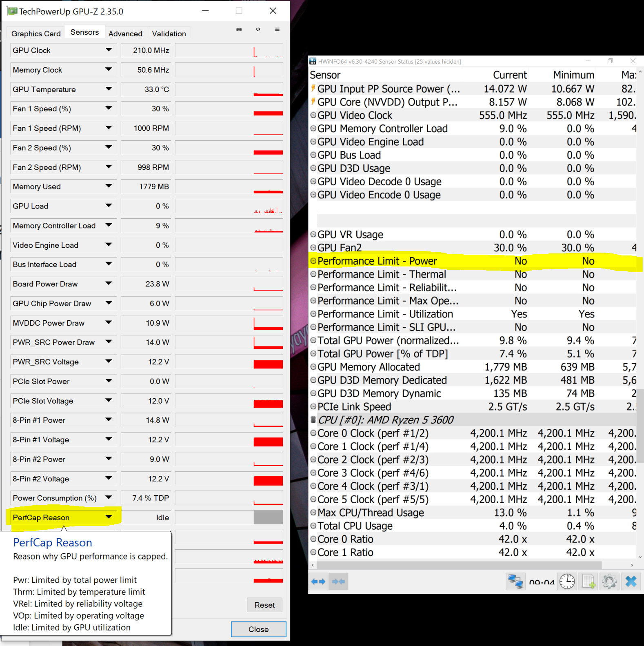Expand the Board Power Draw dropdown
Viewport: 644px width, 646px height.
(109, 284)
